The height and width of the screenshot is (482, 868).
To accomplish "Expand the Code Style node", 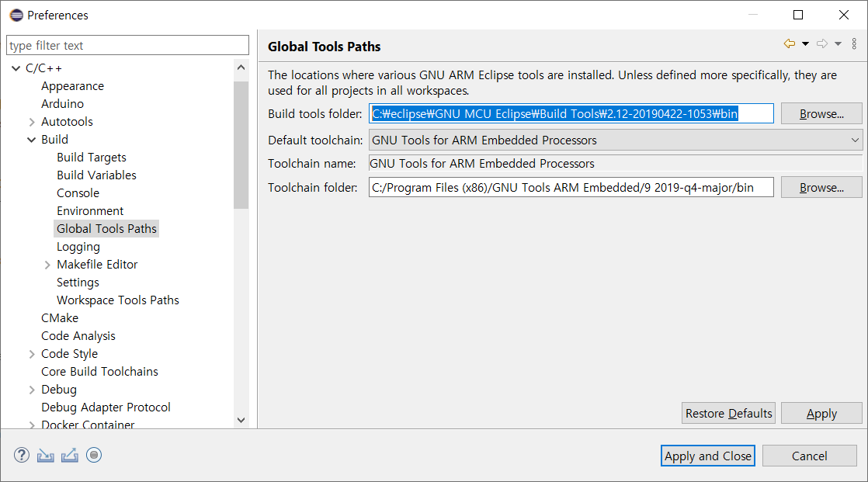I will pyautogui.click(x=32, y=354).
